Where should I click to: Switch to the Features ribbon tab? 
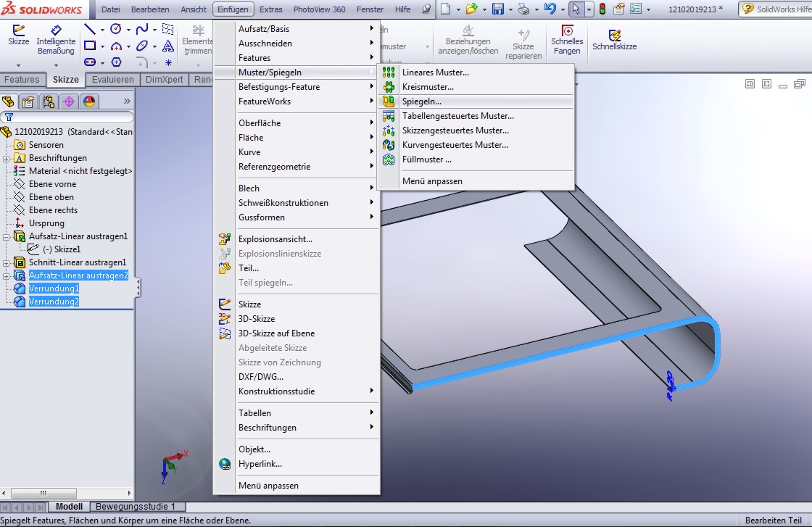[x=22, y=80]
